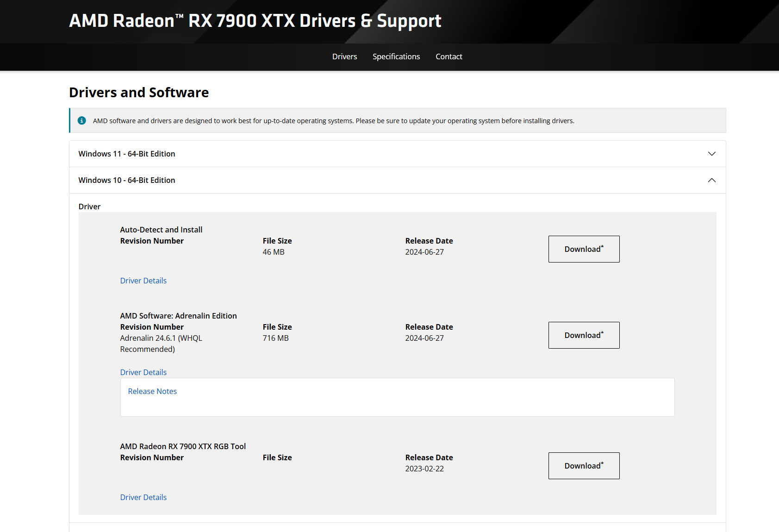Collapse the Windows 10 64-Bit Edition chevron
The width and height of the screenshot is (779, 532).
click(x=712, y=180)
